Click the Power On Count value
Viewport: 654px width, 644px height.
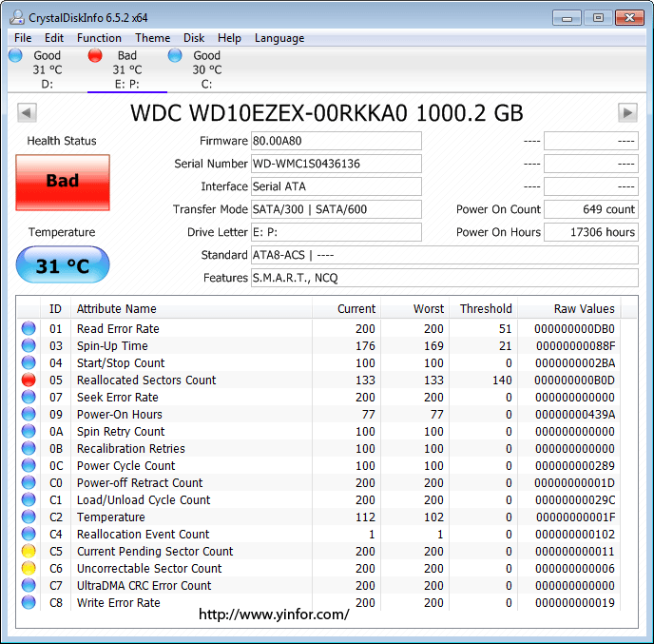tap(591, 209)
